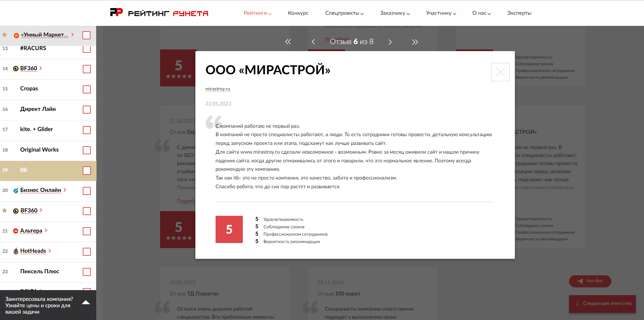Click the 'Отзыв 6 из 8' counter
This screenshot has width=644, height=320.
coord(352,42)
